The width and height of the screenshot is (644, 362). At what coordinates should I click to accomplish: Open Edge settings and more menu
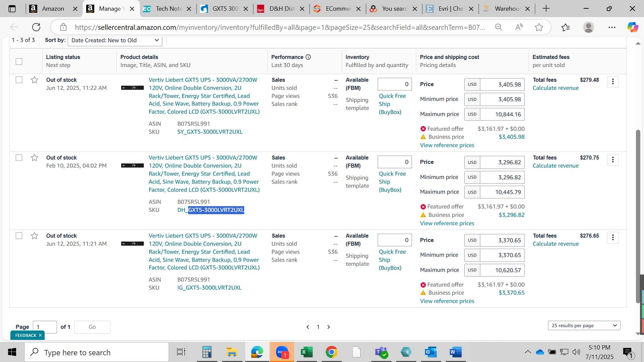[x=612, y=27]
